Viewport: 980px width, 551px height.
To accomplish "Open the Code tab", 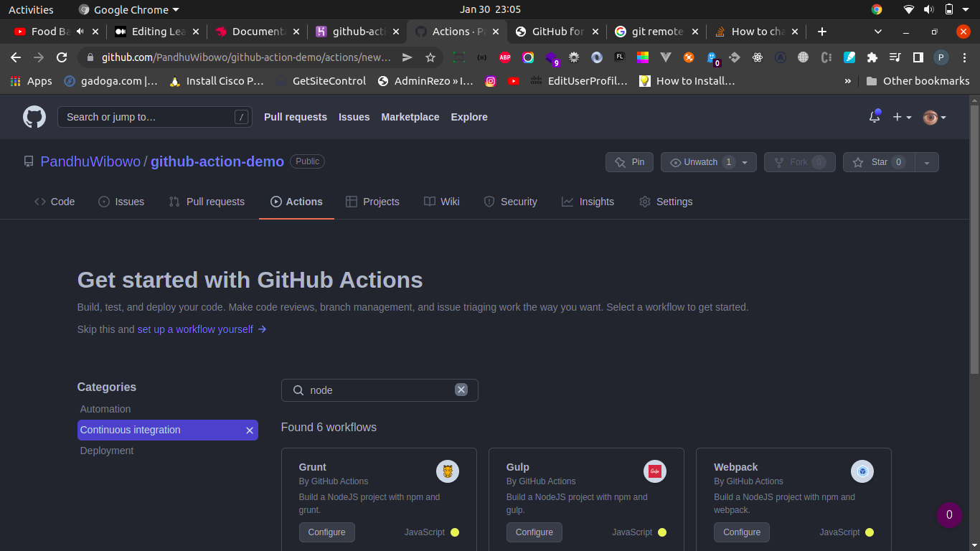I will click(x=55, y=202).
